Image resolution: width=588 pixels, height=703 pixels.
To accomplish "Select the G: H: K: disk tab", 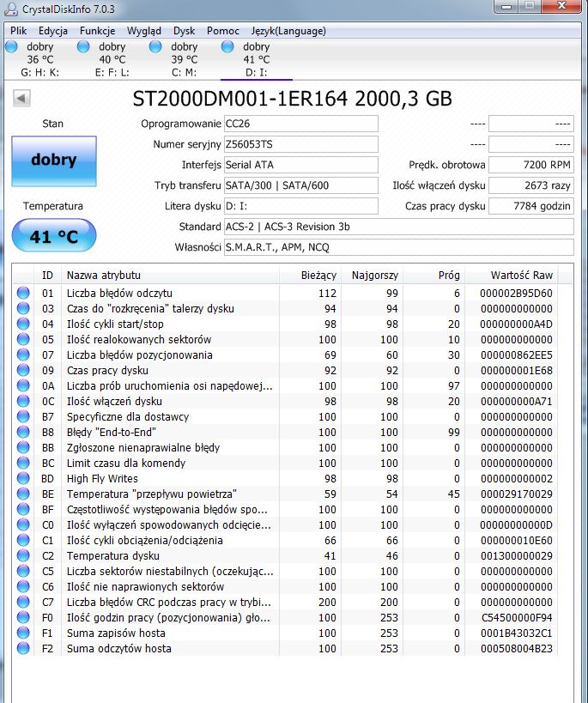I will 39,59.
